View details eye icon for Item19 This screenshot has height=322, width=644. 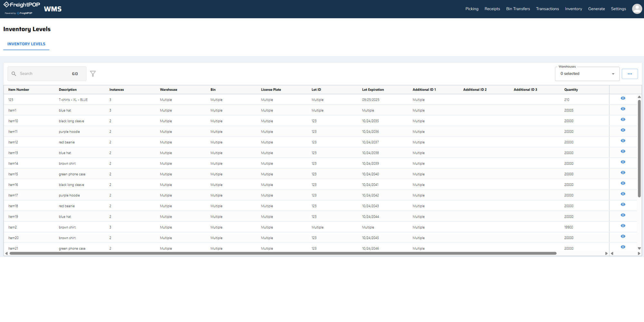tap(623, 215)
